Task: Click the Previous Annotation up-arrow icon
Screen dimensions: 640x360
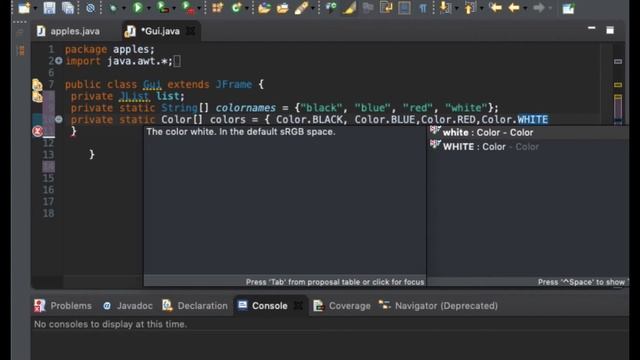Action: click(470, 7)
